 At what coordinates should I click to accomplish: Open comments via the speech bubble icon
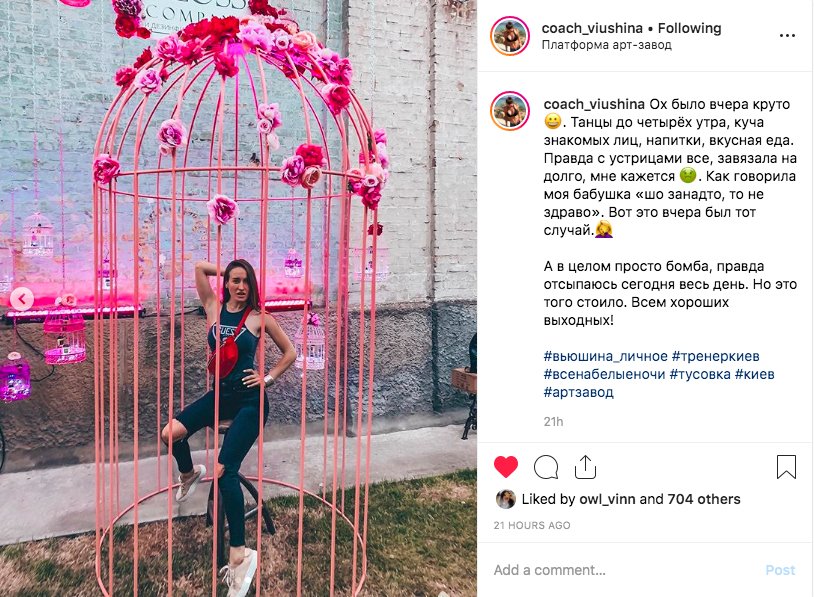[546, 467]
